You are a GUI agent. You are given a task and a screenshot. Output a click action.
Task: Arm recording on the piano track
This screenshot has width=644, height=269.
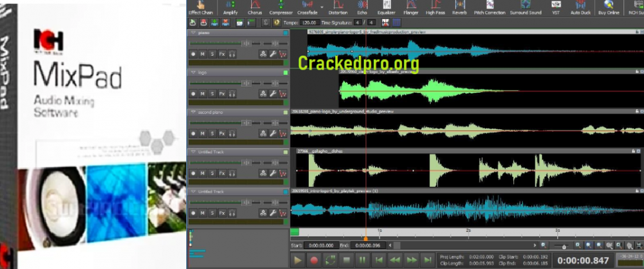tap(193, 54)
